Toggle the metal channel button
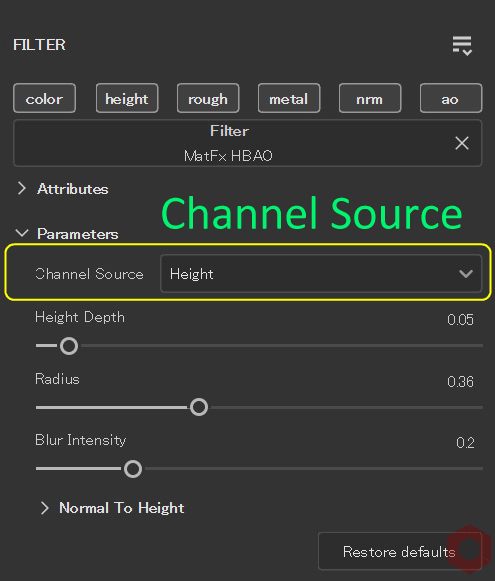The width and height of the screenshot is (495, 581). [x=289, y=99]
